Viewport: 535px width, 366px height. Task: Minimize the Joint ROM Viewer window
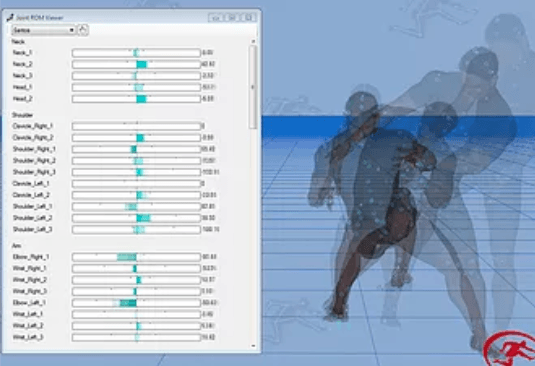(216, 18)
